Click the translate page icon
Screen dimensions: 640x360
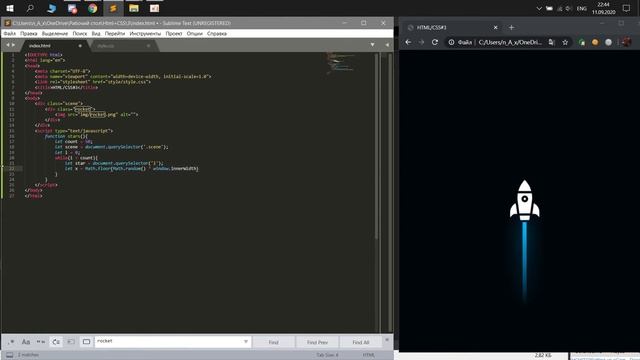tap(551, 42)
